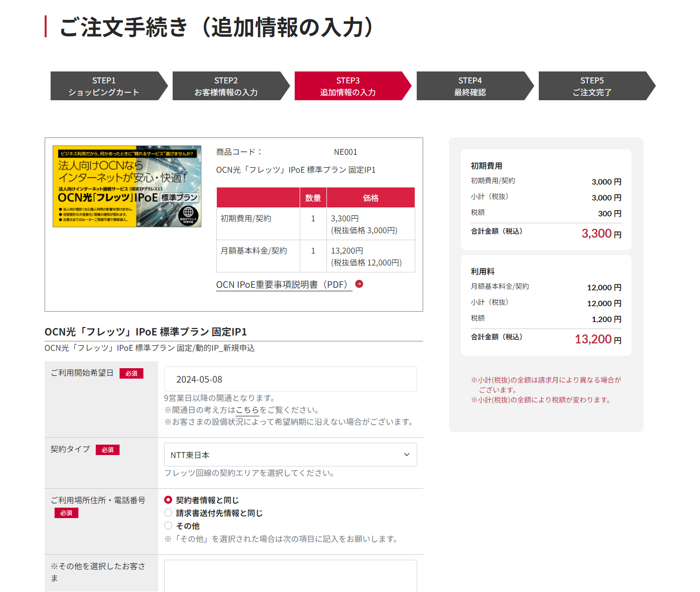
Task: Select 契約者情報と同じ radio button
Action: (168, 500)
